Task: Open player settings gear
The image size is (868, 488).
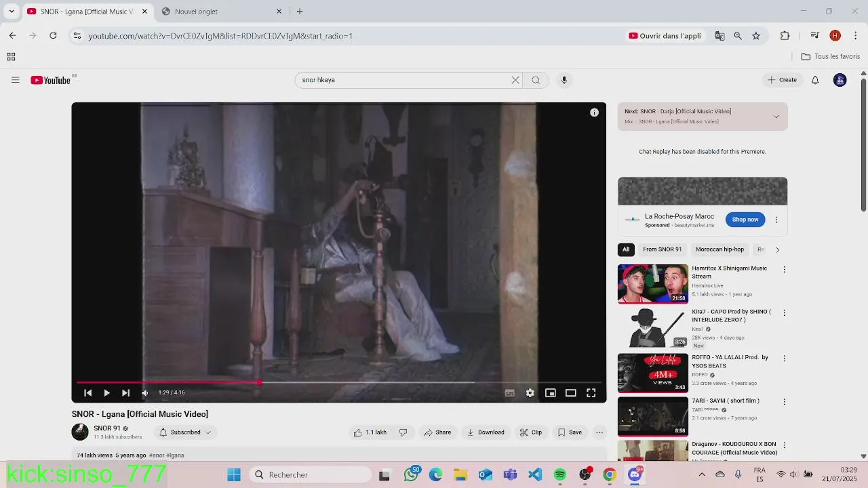Action: tap(530, 392)
